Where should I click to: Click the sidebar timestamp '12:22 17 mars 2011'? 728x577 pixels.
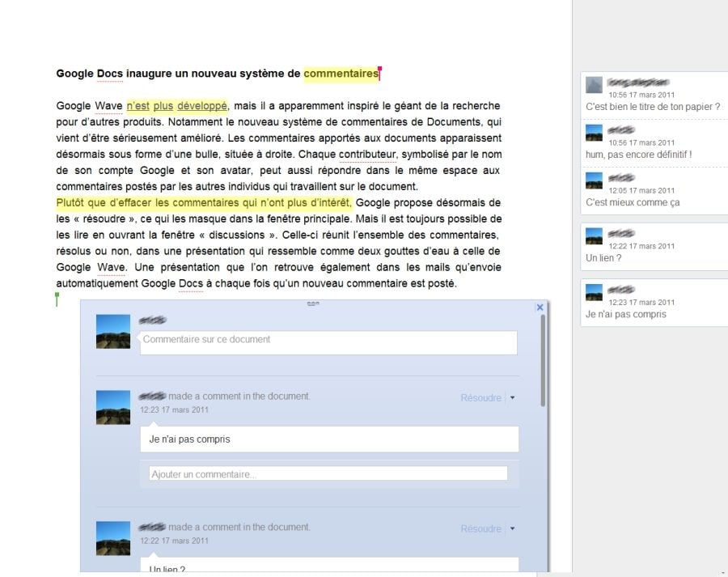click(x=641, y=246)
